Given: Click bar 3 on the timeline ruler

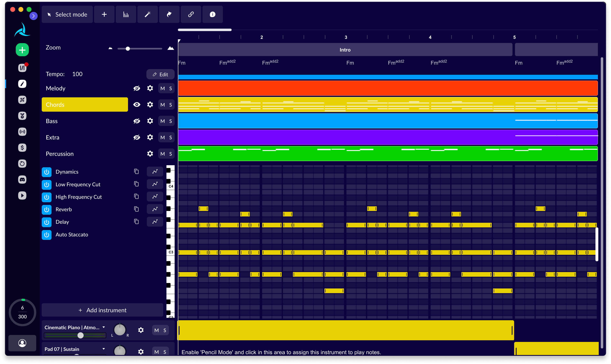Looking at the screenshot, I should click(x=346, y=37).
